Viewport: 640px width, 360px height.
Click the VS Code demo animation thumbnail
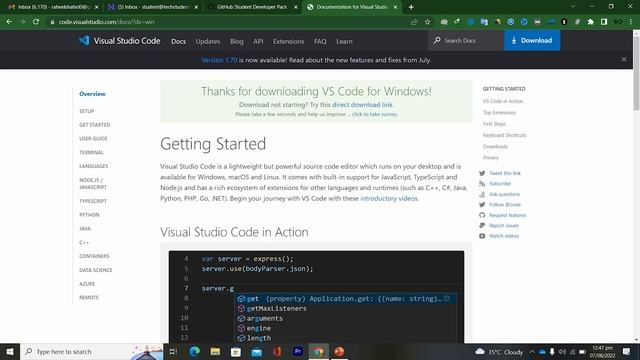[316, 297]
